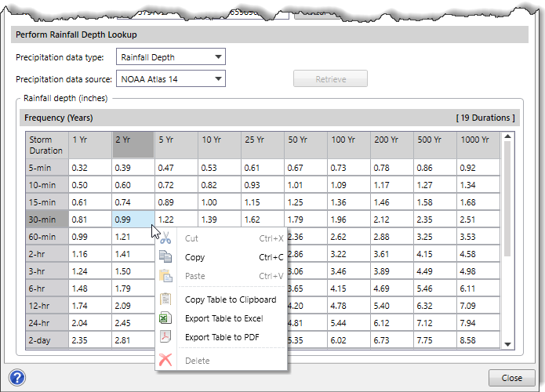Click the Paste clipboard icon
The height and width of the screenshot is (392, 545).
click(x=165, y=276)
